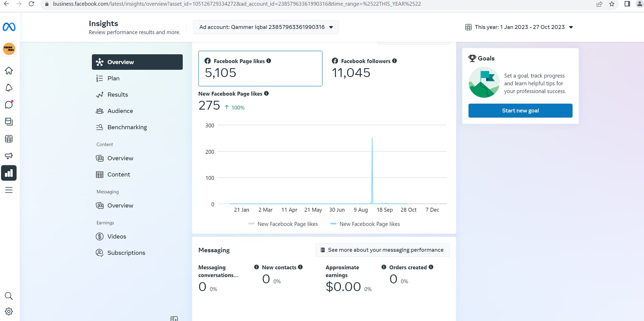Open the Plan section
The height and width of the screenshot is (321, 644).
(x=137, y=78)
